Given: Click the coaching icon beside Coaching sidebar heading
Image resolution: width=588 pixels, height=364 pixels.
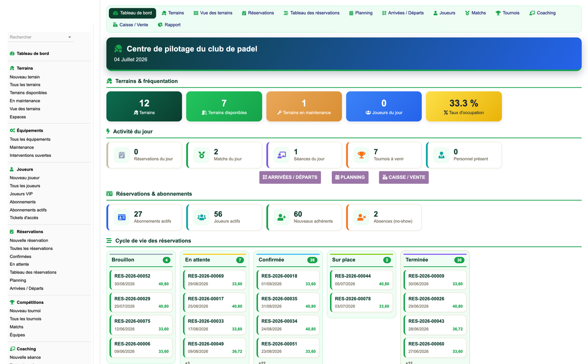Looking at the screenshot, I should pos(12,349).
